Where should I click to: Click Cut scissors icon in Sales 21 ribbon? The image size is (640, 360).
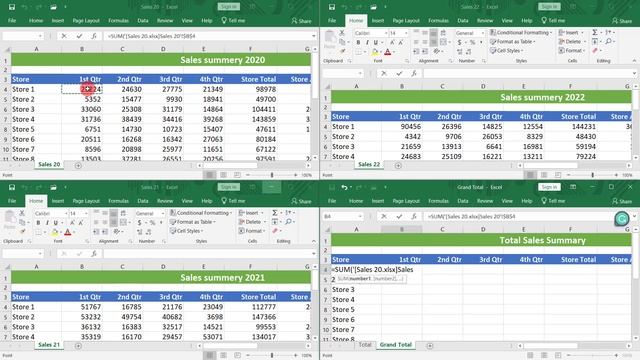click(x=22, y=213)
